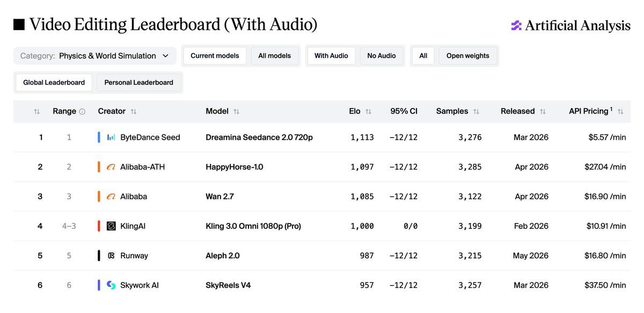Screen dimensions: 644x313
Task: Open Dreamina Seedance 2.0 720p model
Action: [x=259, y=137]
